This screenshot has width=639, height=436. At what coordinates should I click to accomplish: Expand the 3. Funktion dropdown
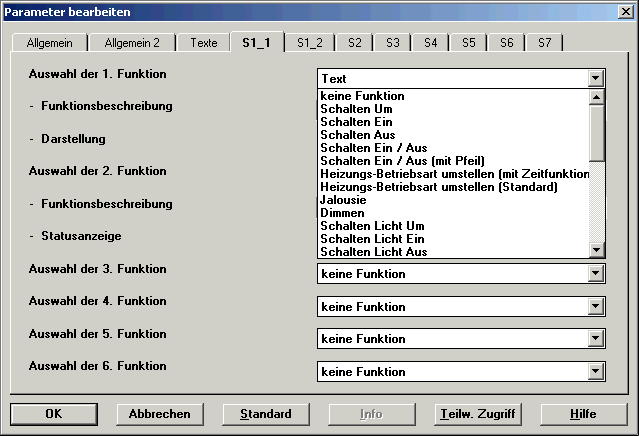click(x=596, y=274)
